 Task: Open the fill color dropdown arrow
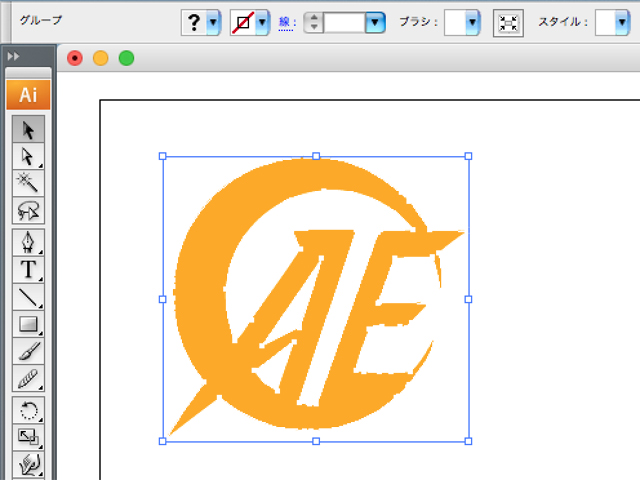pyautogui.click(x=214, y=22)
